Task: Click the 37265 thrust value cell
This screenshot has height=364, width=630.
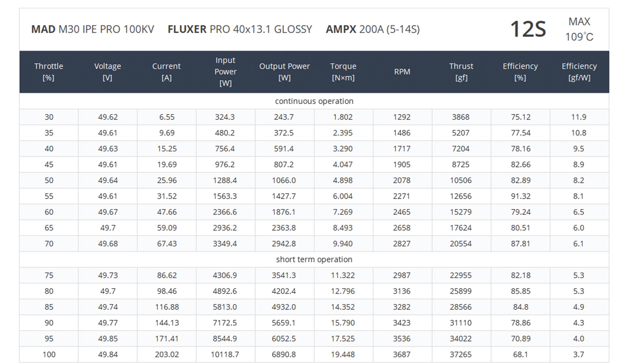Action: coord(461,354)
